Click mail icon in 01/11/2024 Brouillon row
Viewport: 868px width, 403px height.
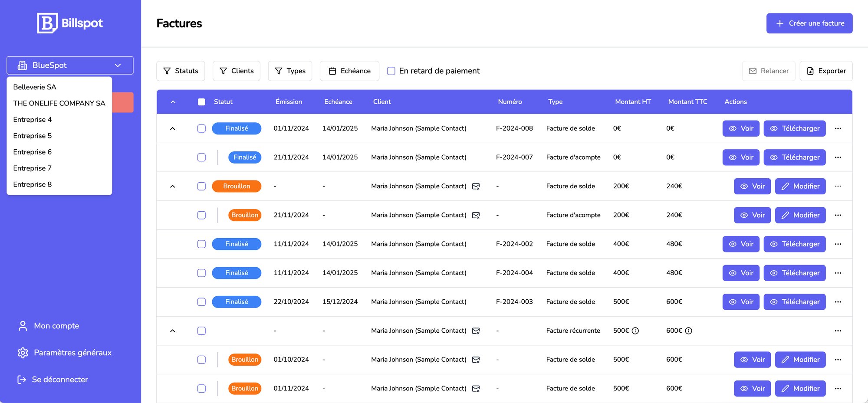[x=476, y=389]
